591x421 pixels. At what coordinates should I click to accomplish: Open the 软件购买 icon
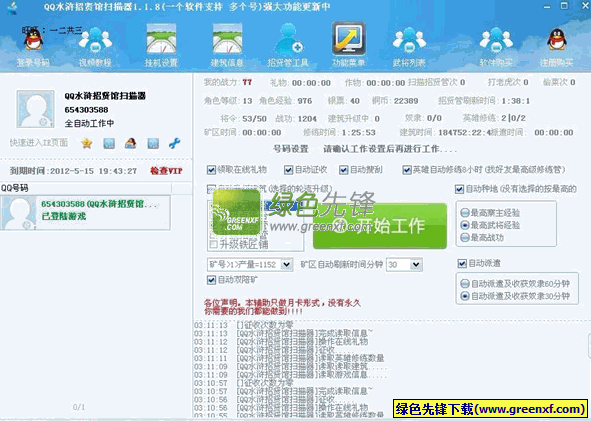tap(496, 41)
